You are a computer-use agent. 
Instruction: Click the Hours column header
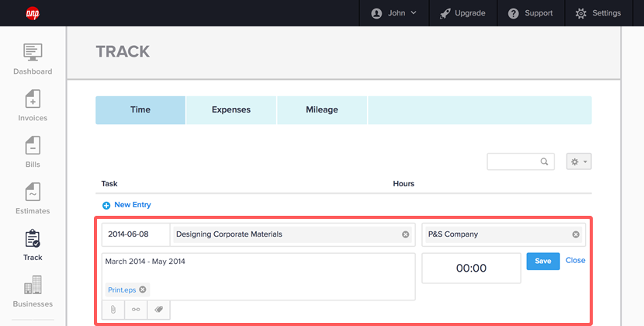pyautogui.click(x=403, y=184)
